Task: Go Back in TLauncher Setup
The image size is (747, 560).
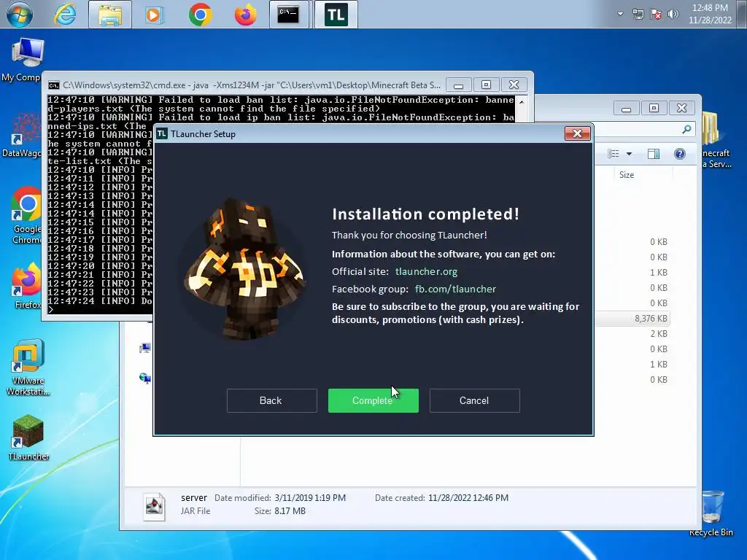Action: (271, 400)
